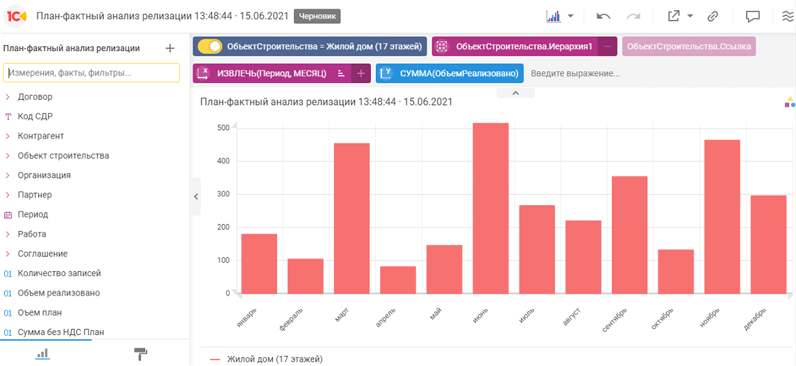
Task: Click the ОбъектСтроительства.Ссылка chip
Action: pos(689,46)
